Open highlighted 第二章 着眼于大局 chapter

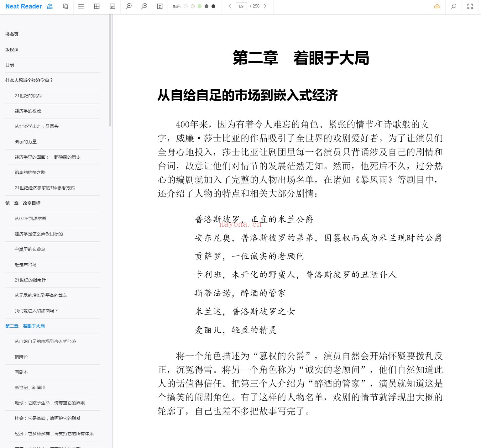25,326
